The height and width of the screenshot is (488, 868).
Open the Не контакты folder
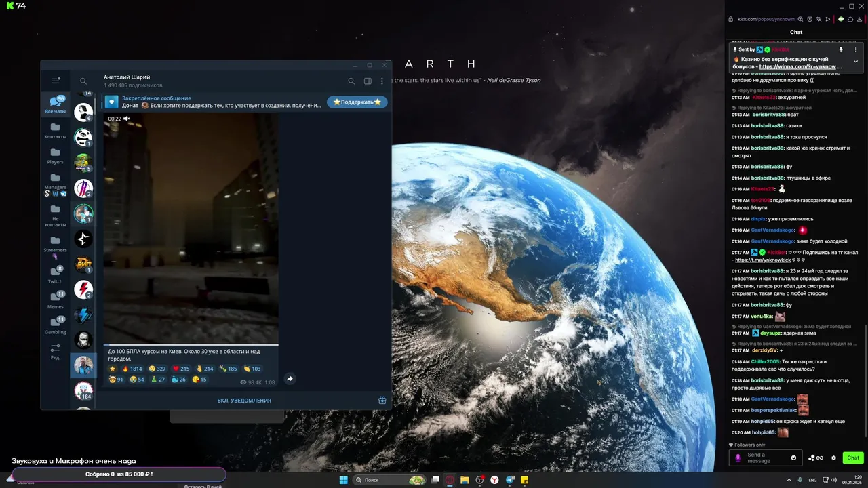coord(56,216)
